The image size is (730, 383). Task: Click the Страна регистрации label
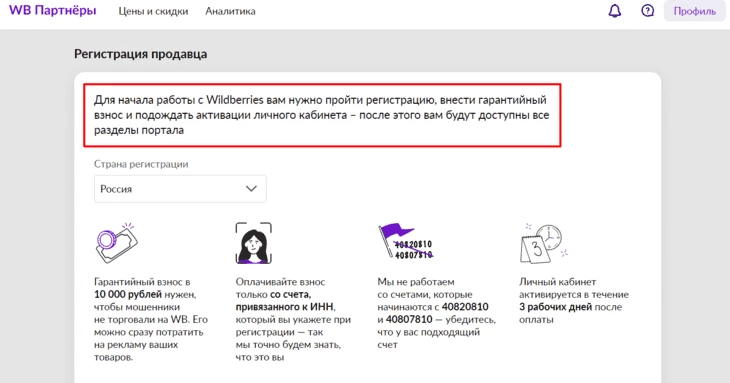pyautogui.click(x=141, y=164)
